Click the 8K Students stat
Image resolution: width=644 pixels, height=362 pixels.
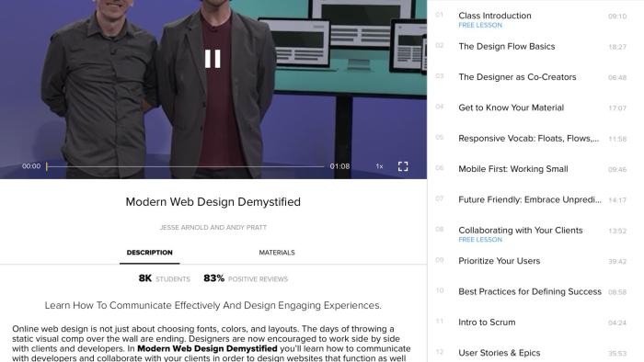click(165, 278)
